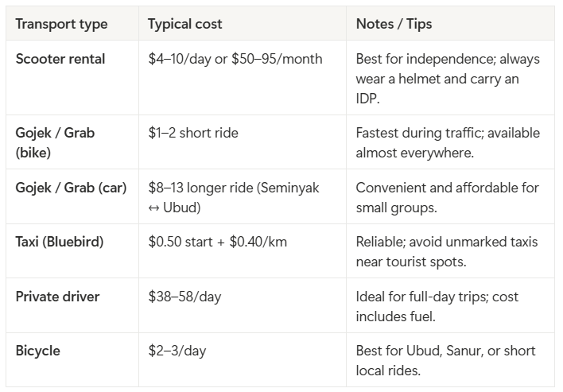Click the Transport type column header
Screen dimensions: 563x392
pos(61,24)
